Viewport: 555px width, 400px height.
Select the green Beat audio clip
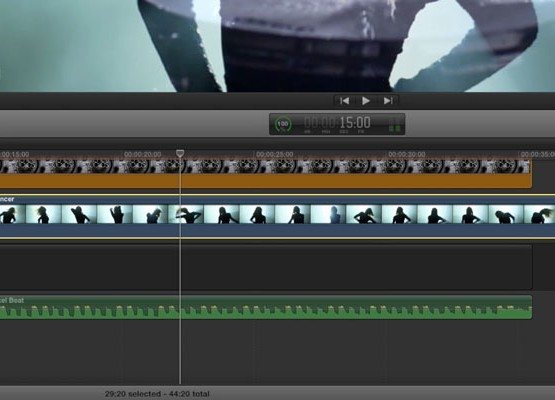coord(265,307)
